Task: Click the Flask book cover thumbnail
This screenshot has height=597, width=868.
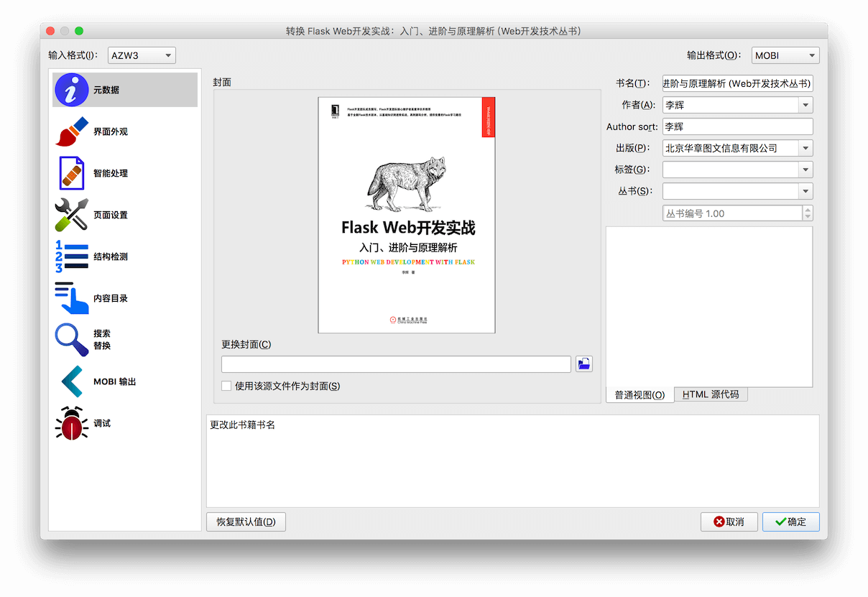Action: (x=407, y=215)
